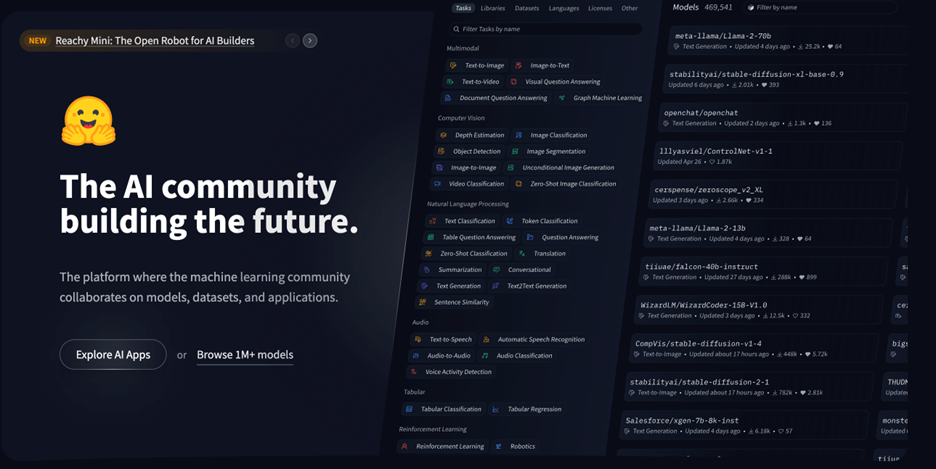The height and width of the screenshot is (469, 936).
Task: Open stabilityai/stable-diffusion-xl-base-0.9 model card
Action: point(784,79)
